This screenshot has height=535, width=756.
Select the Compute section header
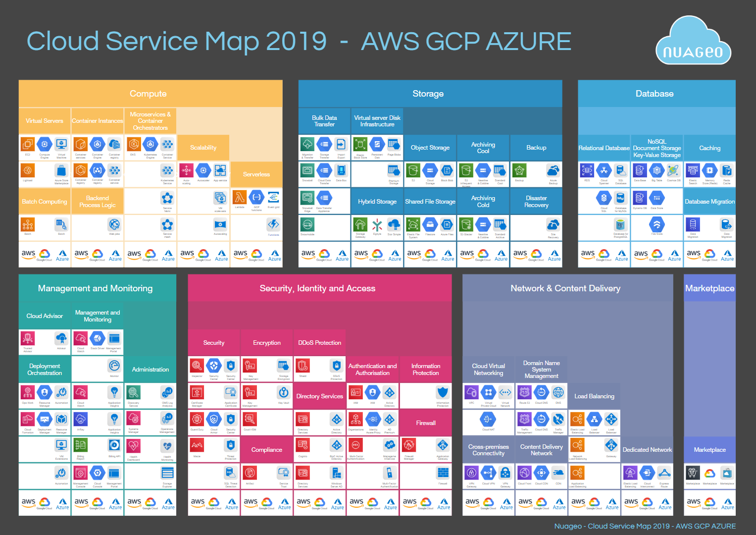pyautogui.click(x=151, y=94)
